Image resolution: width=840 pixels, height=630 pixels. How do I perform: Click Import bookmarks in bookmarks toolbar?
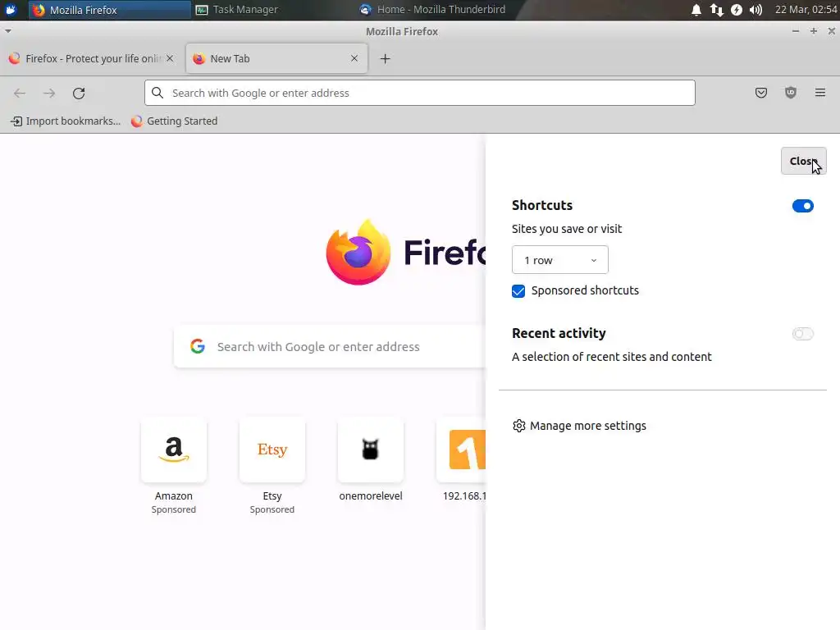pos(66,121)
